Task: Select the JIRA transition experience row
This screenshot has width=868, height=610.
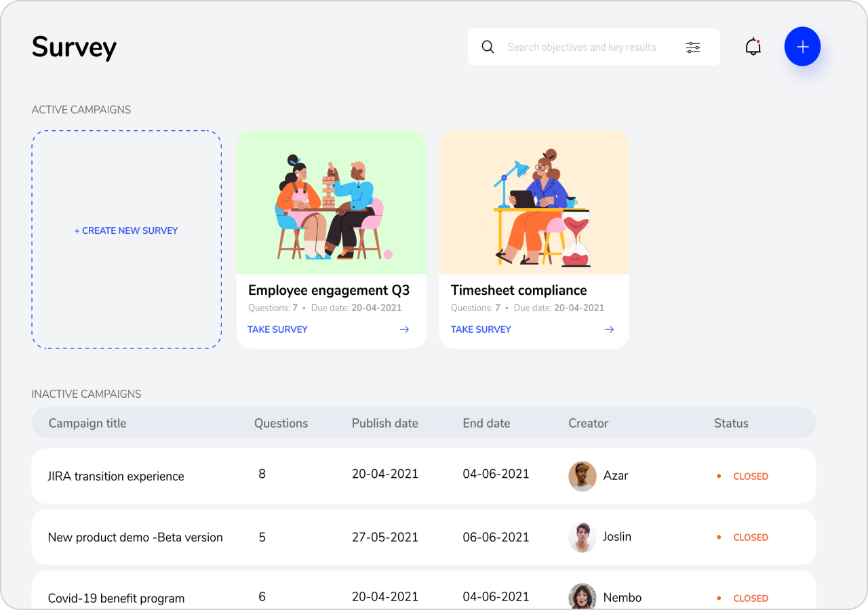Action: tap(116, 476)
